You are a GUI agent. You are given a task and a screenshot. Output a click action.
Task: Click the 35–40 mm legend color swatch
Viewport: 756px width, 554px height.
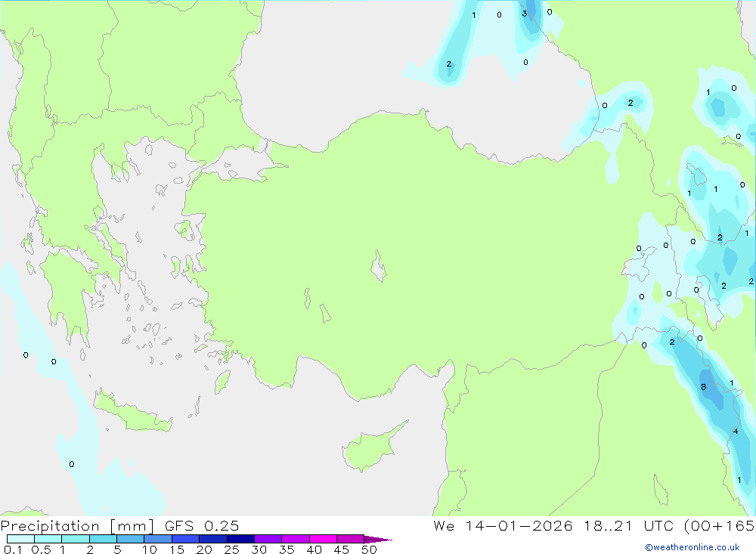tap(296, 539)
